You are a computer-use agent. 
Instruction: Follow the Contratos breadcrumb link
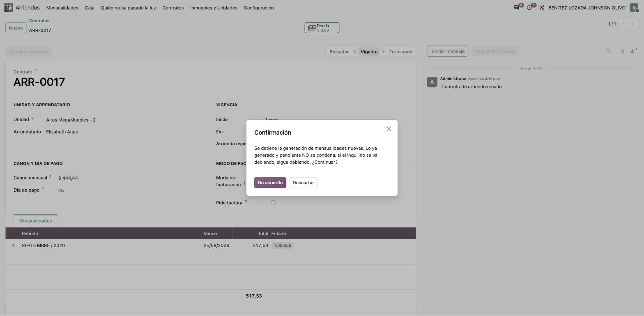tap(39, 21)
